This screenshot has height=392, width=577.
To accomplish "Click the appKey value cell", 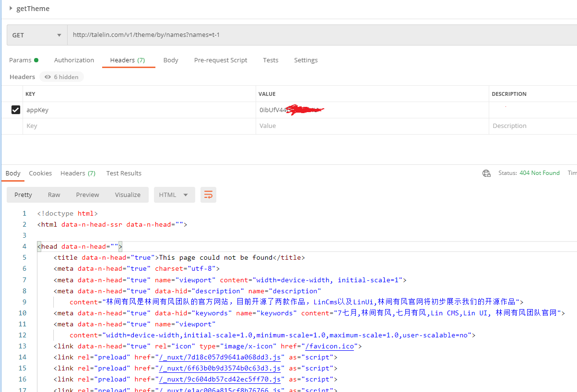I will (x=372, y=110).
